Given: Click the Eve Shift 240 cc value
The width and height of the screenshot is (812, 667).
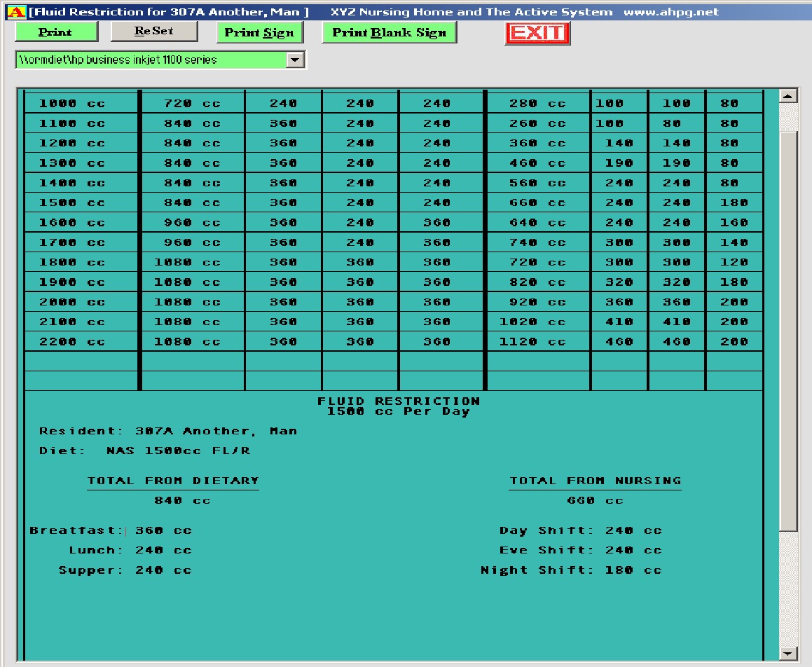Looking at the screenshot, I should (x=633, y=550).
